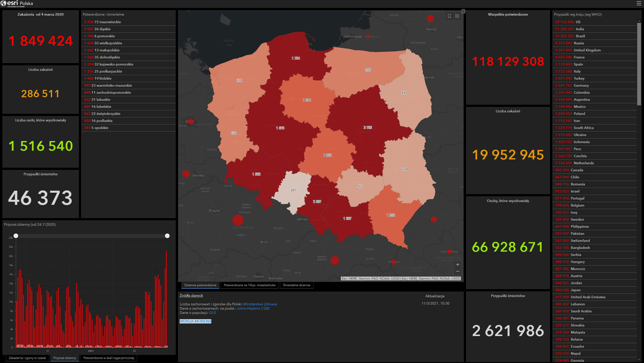This screenshot has width=644, height=363.
Task: Select Potwierdzone na 10tys. mieszkańców tab
Action: coord(250,285)
